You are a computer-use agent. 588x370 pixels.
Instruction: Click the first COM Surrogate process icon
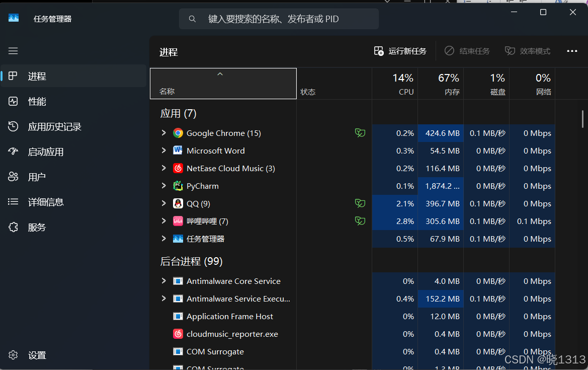[x=178, y=351]
